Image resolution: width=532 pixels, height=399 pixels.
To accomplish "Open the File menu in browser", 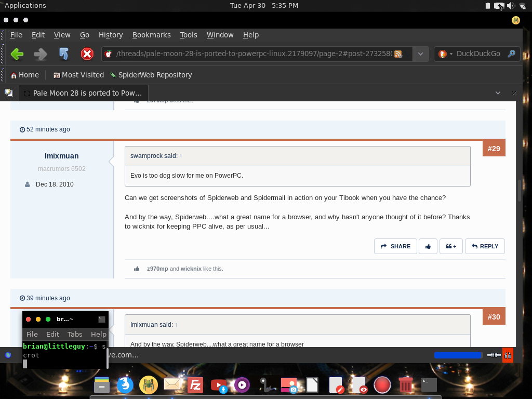I will tap(16, 35).
